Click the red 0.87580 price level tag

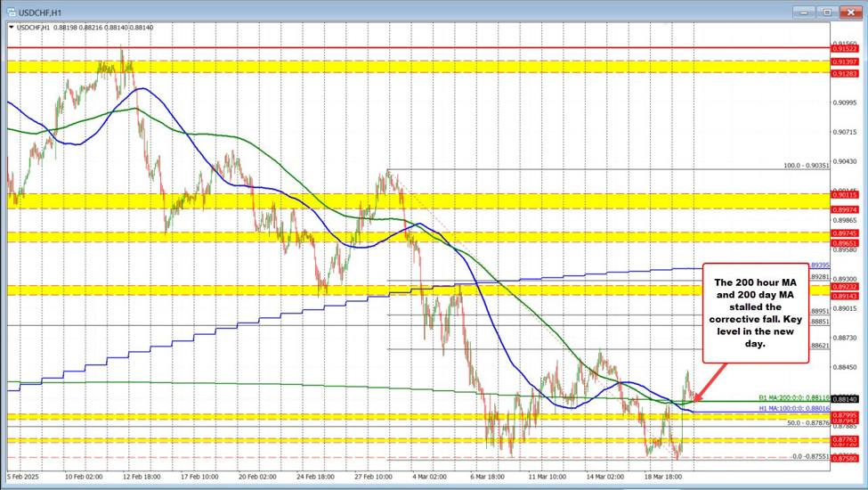point(844,458)
